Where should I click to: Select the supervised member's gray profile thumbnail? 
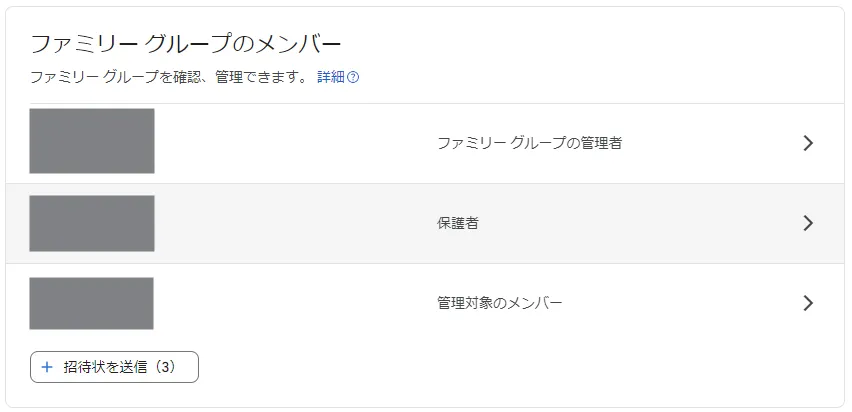point(91,303)
